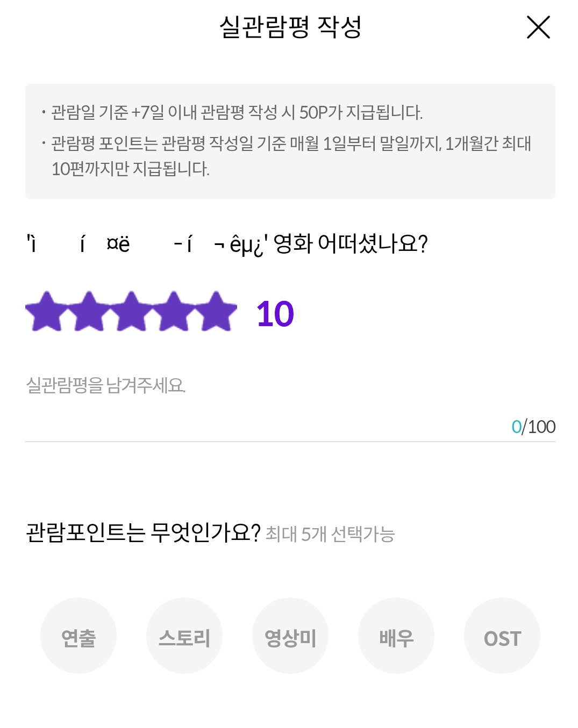Click the 실관람평 작성 page title

(x=290, y=27)
